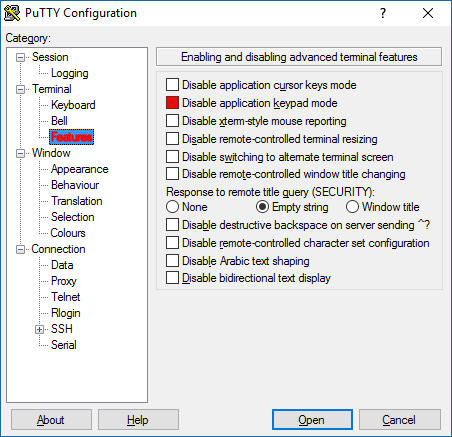
Task: Enable Disable application cursor keys mode
Action: point(172,85)
